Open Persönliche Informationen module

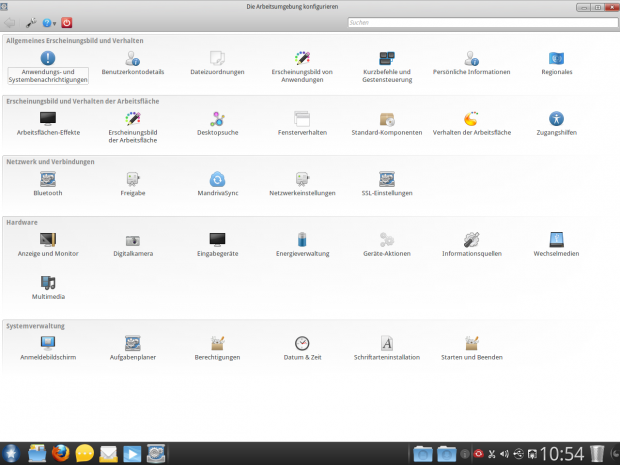click(471, 63)
